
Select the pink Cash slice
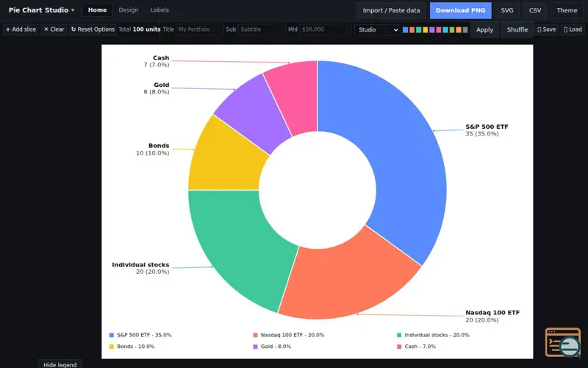(296, 96)
